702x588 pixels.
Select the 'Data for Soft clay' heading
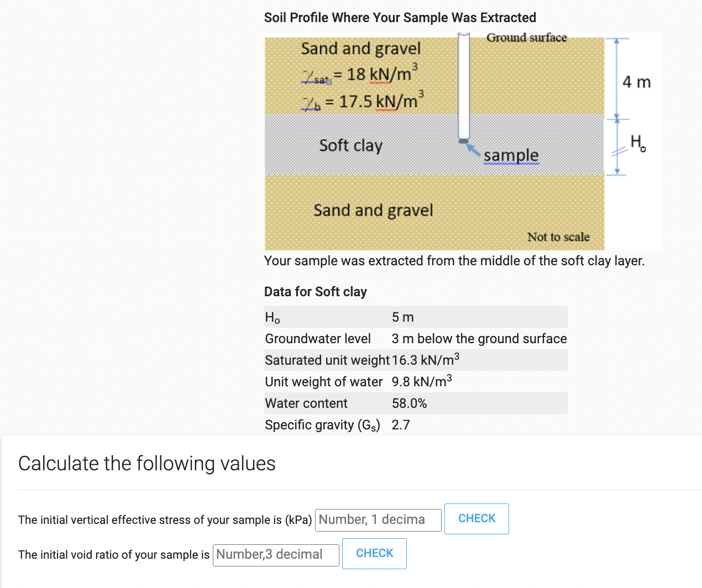(x=315, y=291)
